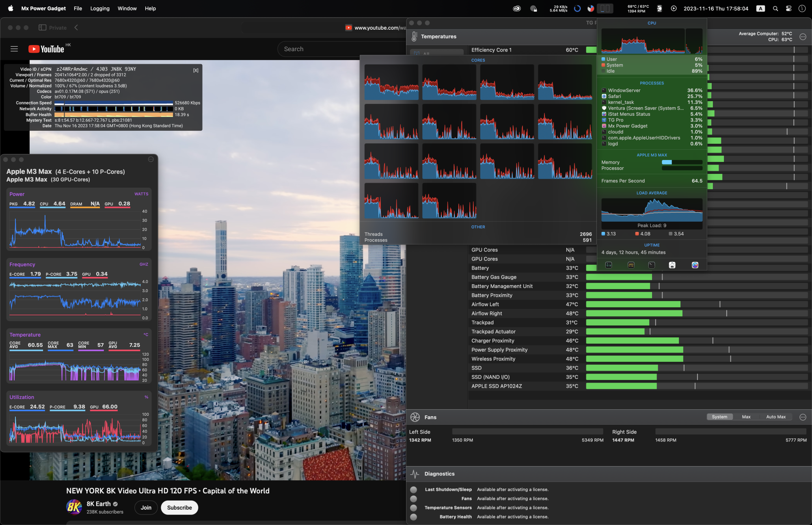Open System Information icon in iStat footer
This screenshot has width=812, height=525.
click(x=672, y=265)
